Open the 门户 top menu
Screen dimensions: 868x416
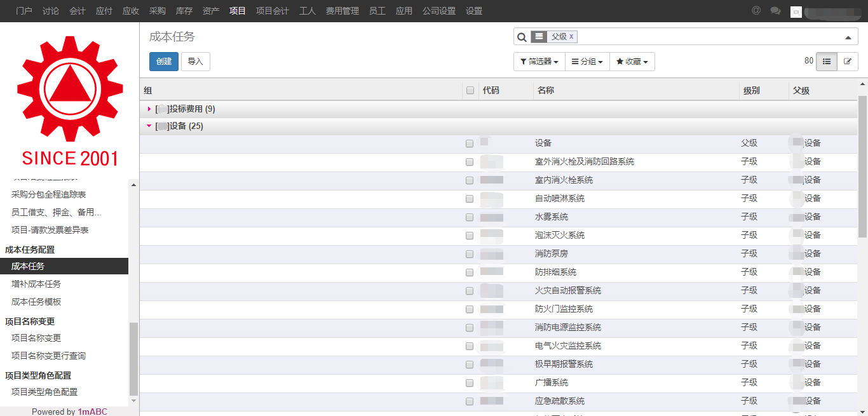[24, 11]
